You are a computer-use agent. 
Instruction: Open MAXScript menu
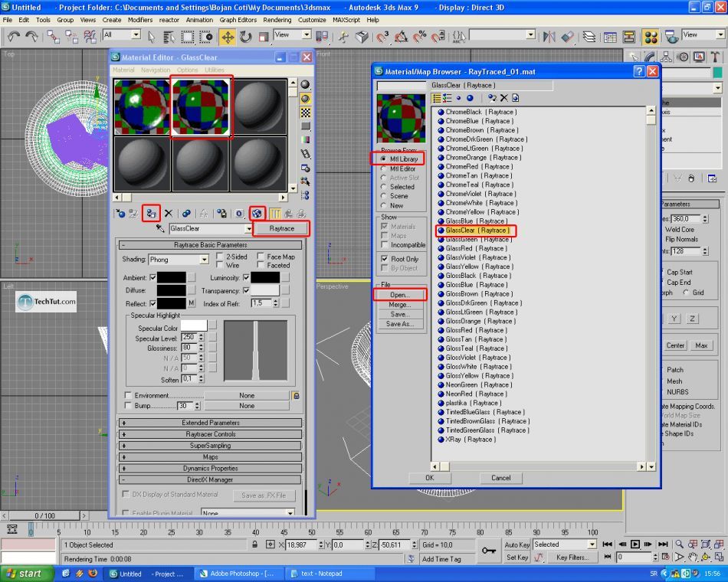346,20
